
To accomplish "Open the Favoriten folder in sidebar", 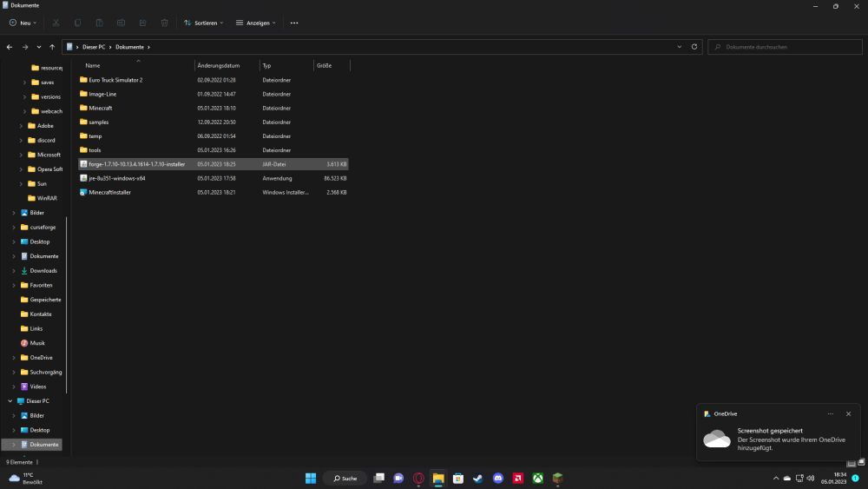I will tap(36, 285).
